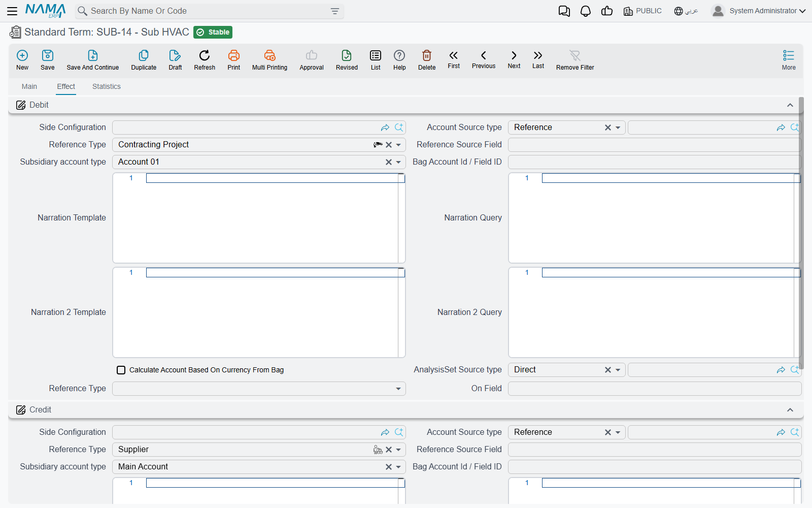Open the notifications bell

pos(586,11)
